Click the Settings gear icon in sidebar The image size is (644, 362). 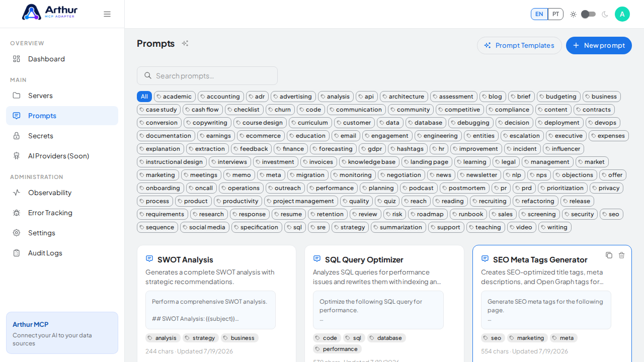[17, 233]
